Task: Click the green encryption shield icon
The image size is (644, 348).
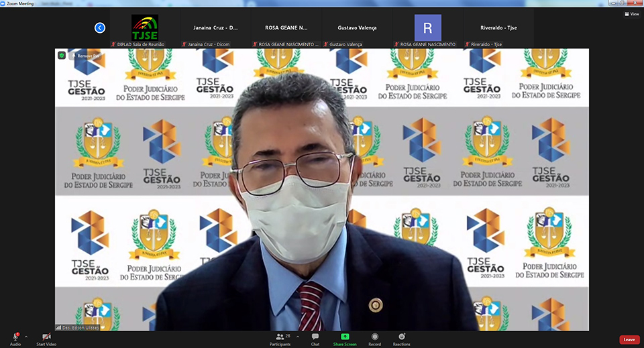Action: pyautogui.click(x=62, y=56)
